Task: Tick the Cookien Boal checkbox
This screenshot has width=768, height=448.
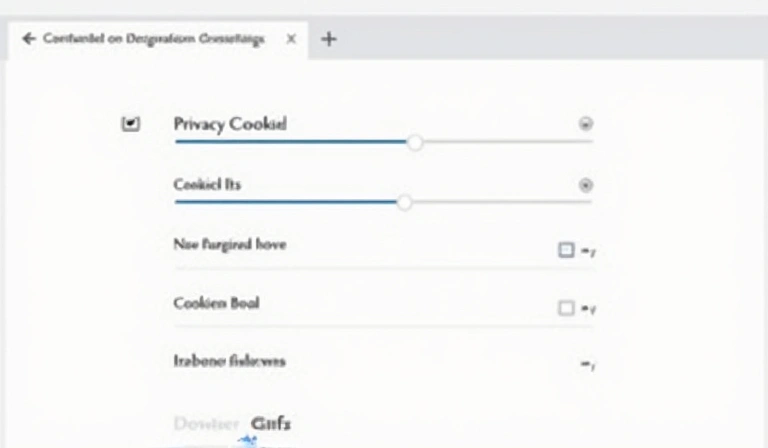Action: click(566, 308)
